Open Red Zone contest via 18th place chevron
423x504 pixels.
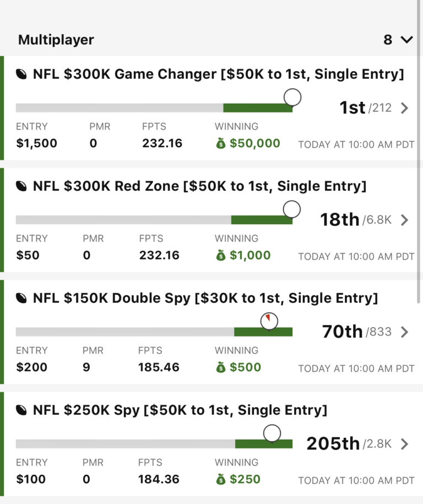tap(405, 220)
